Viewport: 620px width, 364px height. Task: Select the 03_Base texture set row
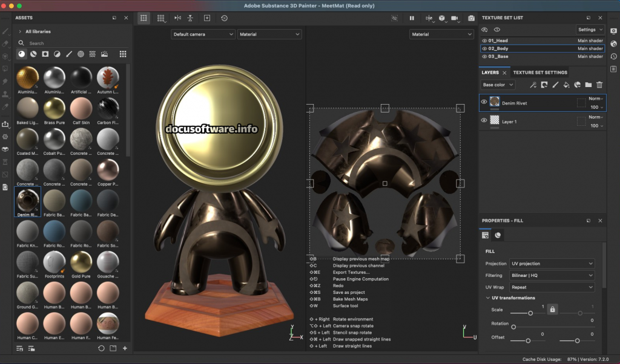[x=542, y=56]
